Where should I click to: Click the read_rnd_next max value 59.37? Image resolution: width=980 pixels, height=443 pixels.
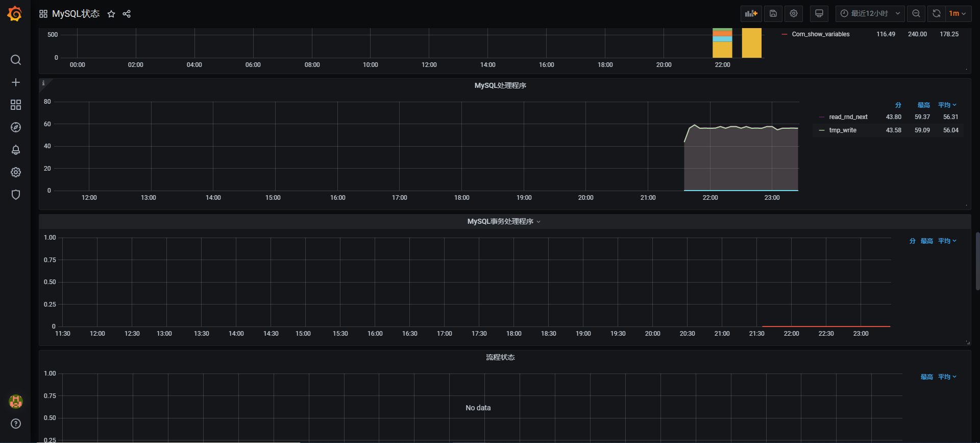[922, 117]
